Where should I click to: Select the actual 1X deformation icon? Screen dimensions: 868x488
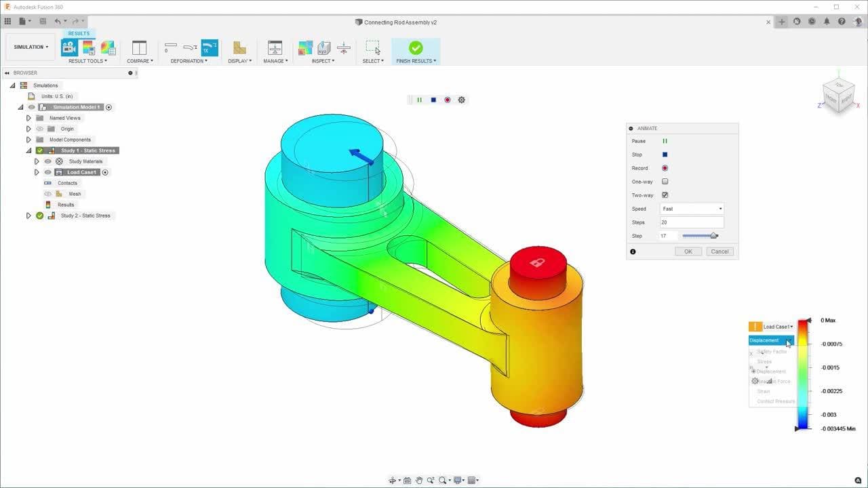[210, 47]
